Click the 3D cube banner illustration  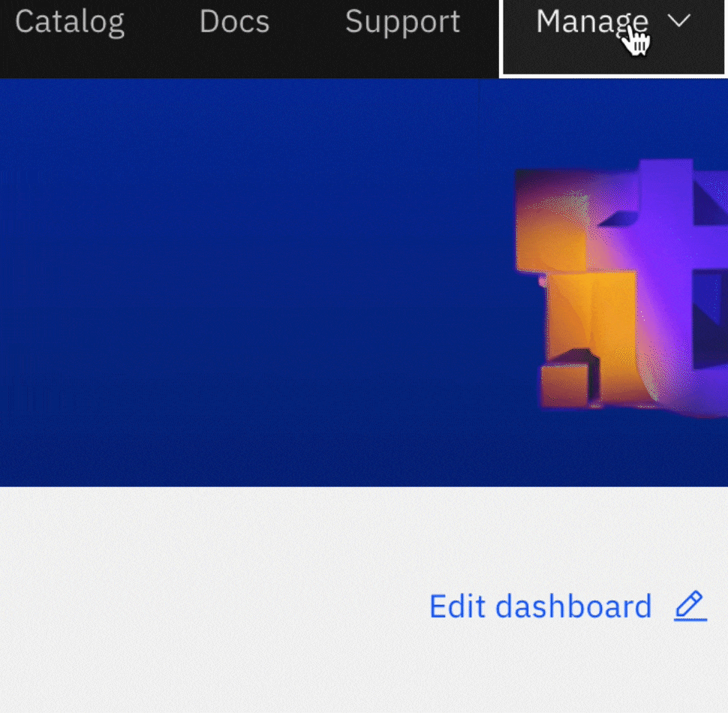click(621, 287)
